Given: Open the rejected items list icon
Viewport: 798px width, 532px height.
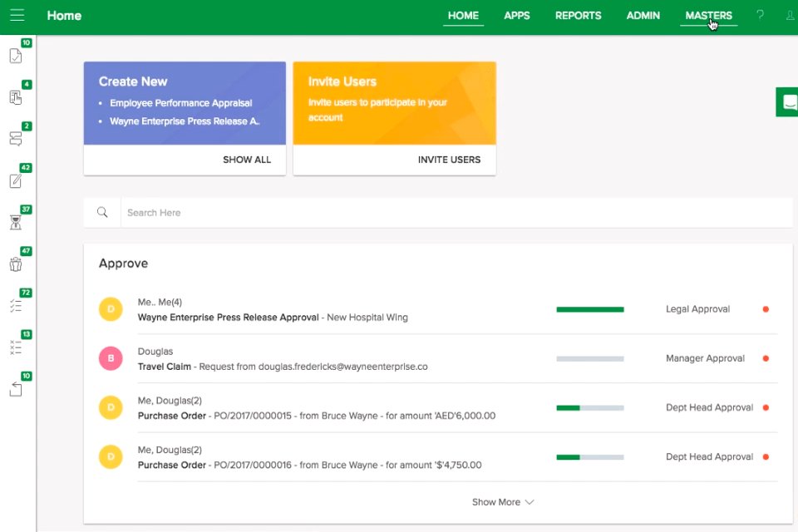Looking at the screenshot, I should tap(15, 347).
